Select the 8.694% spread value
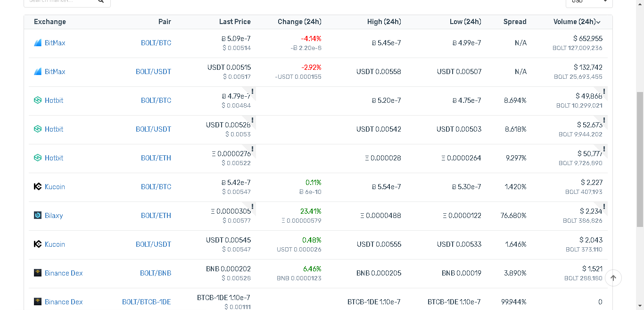This screenshot has width=644, height=310. point(515,101)
